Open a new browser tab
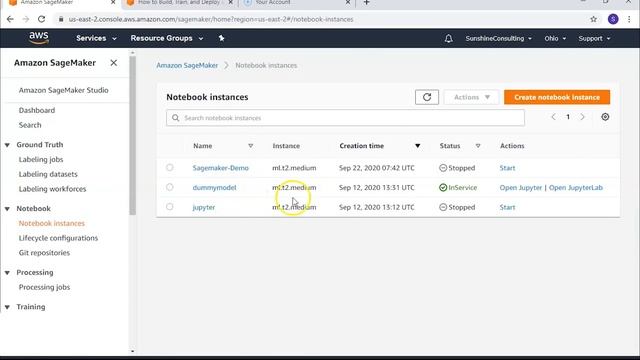This screenshot has height=360, width=640. pos(367,2)
